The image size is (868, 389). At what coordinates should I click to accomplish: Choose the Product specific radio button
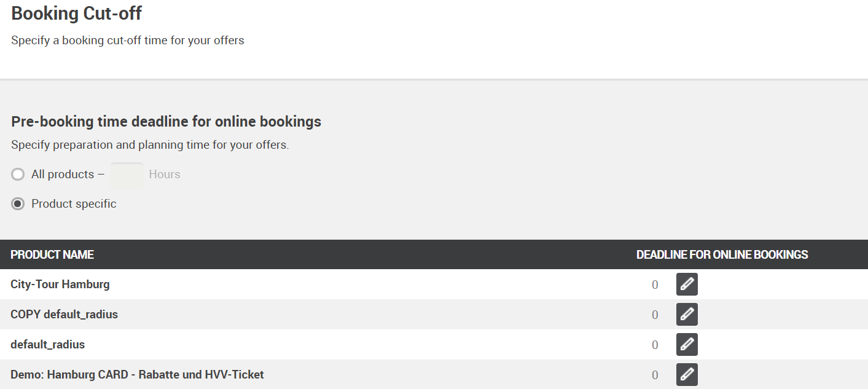(x=18, y=204)
